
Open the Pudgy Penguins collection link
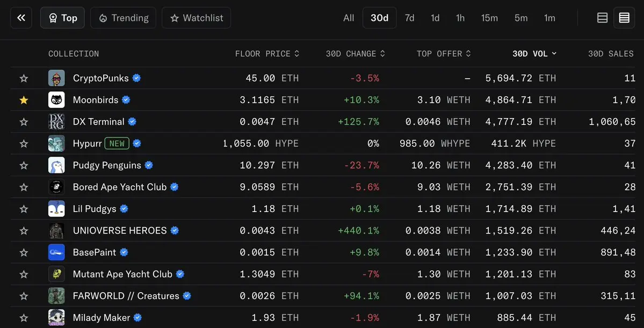click(x=107, y=165)
